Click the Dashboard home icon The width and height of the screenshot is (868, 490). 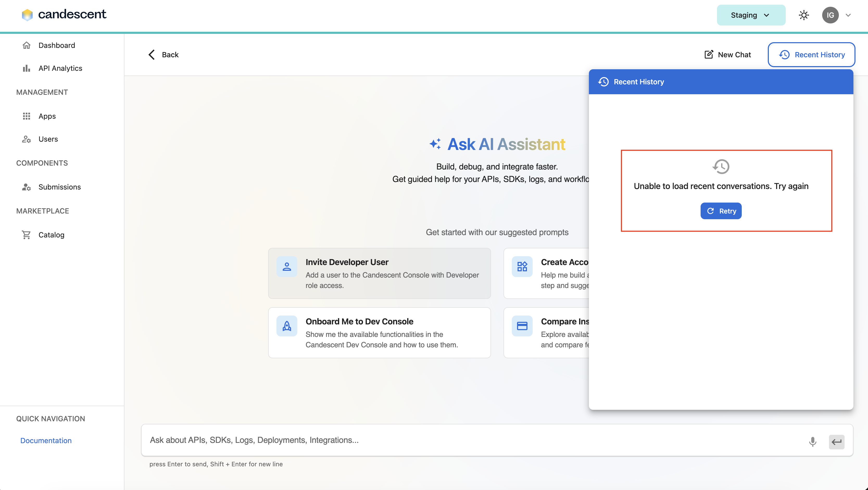[x=27, y=45]
